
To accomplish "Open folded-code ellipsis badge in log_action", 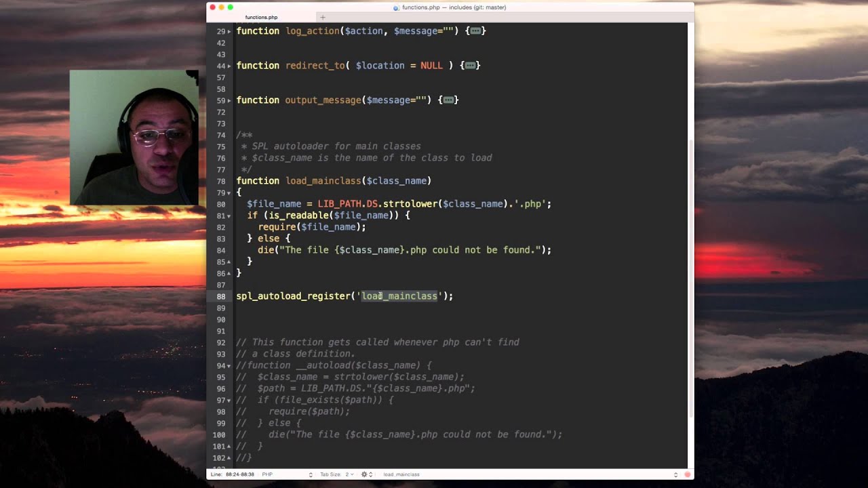I will tap(475, 31).
